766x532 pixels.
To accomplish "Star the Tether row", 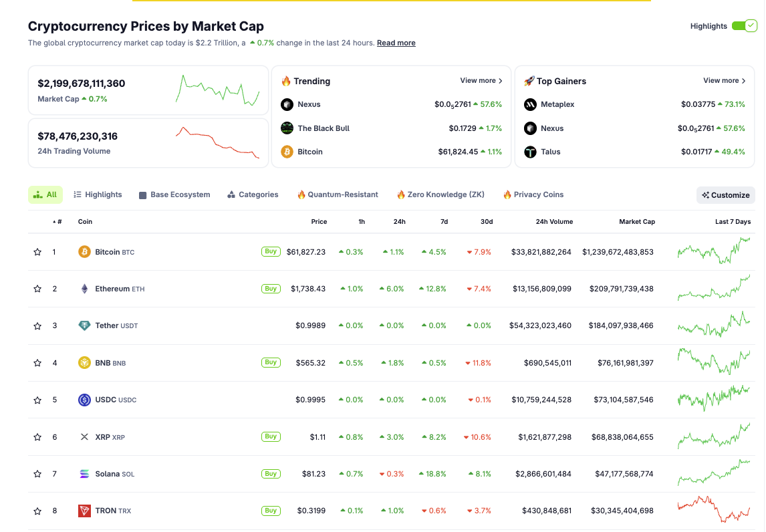I will point(37,326).
